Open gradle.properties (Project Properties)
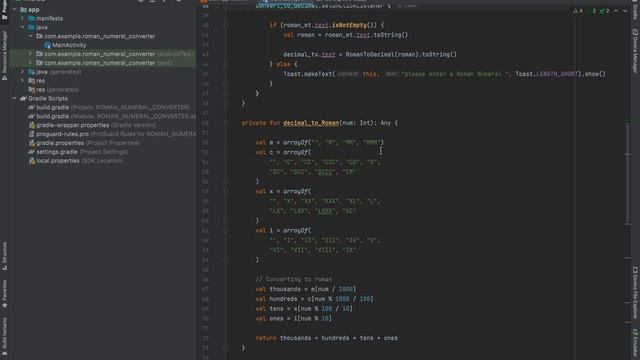Screen dimensions: 640x360 click(x=84, y=143)
